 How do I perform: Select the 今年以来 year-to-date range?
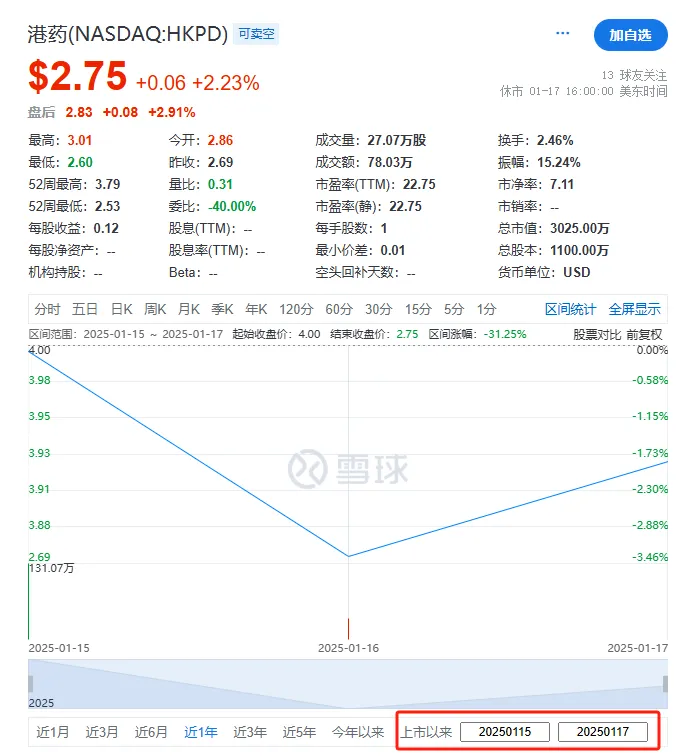pyautogui.click(x=358, y=732)
